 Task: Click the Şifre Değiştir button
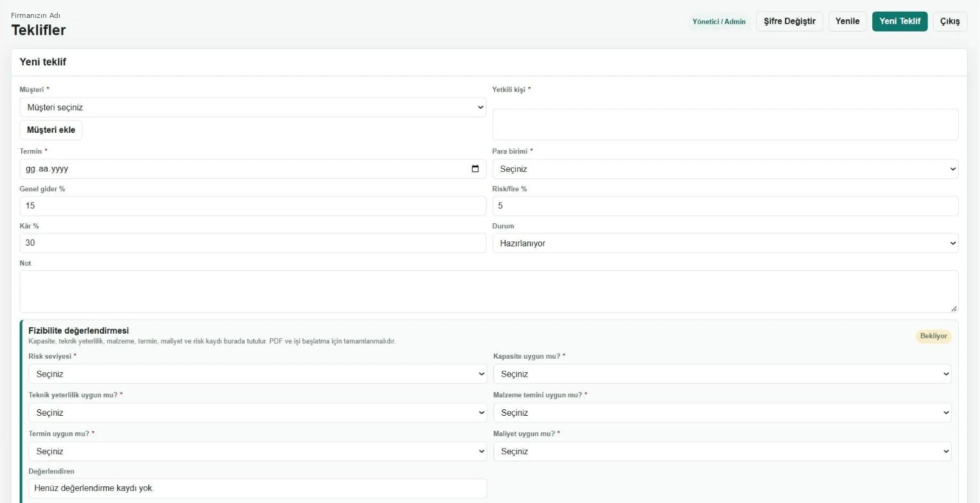tap(789, 21)
